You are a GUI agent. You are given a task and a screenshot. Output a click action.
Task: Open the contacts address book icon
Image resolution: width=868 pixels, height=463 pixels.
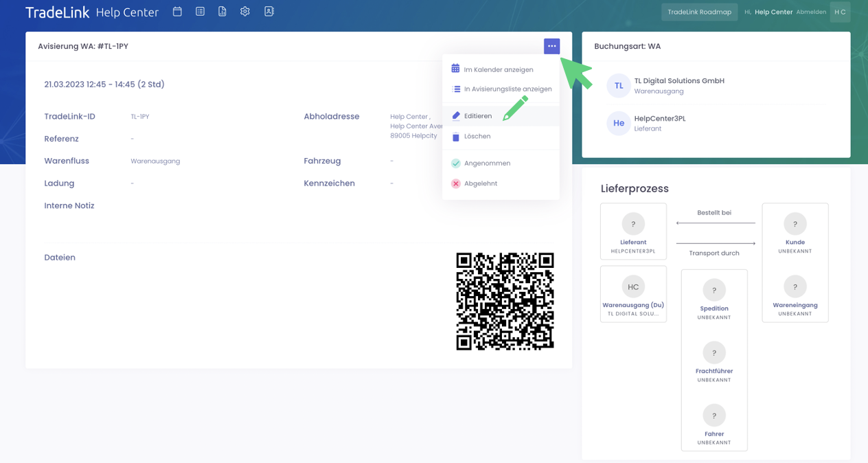tap(269, 12)
